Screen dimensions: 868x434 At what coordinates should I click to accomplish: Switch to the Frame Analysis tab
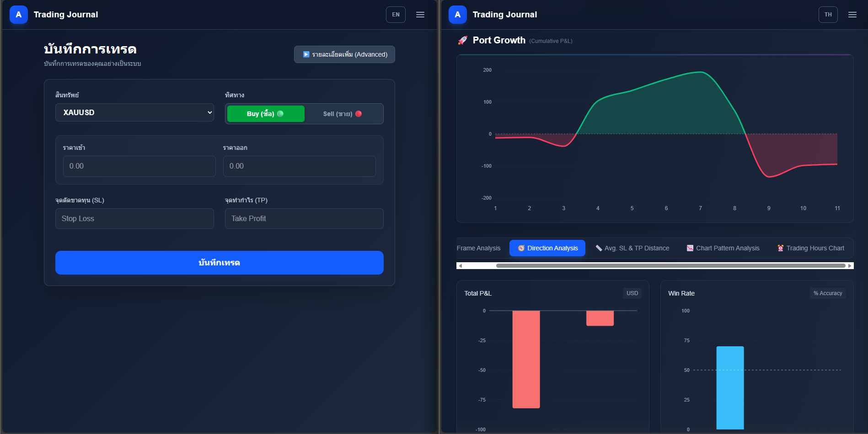coord(478,248)
